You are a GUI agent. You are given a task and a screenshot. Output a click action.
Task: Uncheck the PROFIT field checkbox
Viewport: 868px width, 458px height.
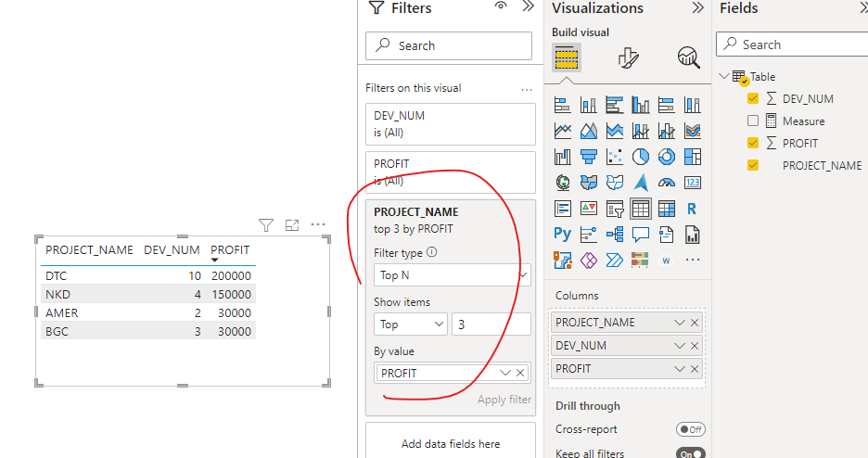click(753, 143)
